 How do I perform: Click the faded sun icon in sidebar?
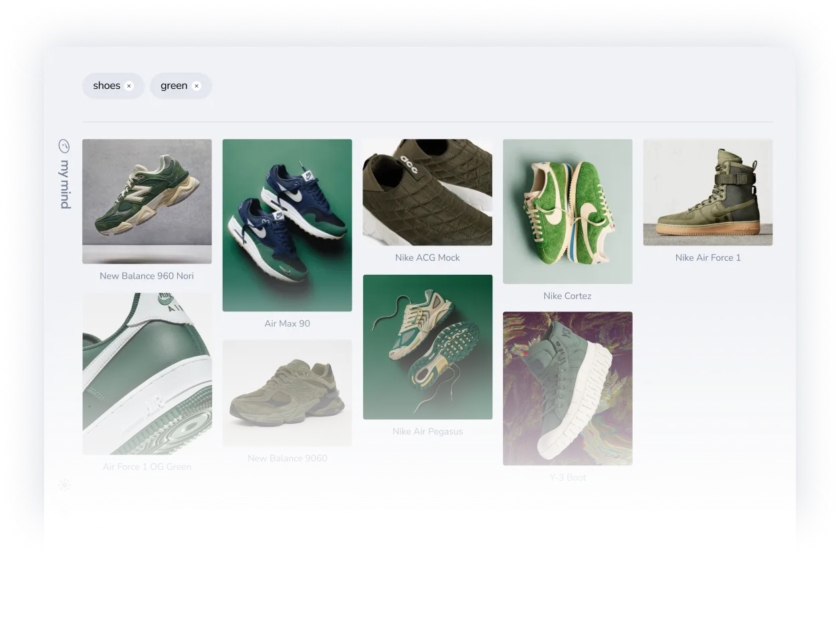64,485
